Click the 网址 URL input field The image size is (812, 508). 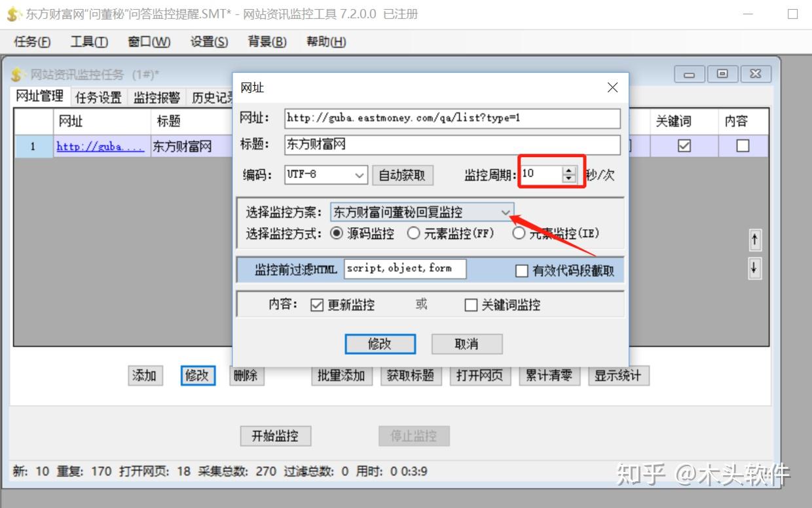tap(452, 118)
